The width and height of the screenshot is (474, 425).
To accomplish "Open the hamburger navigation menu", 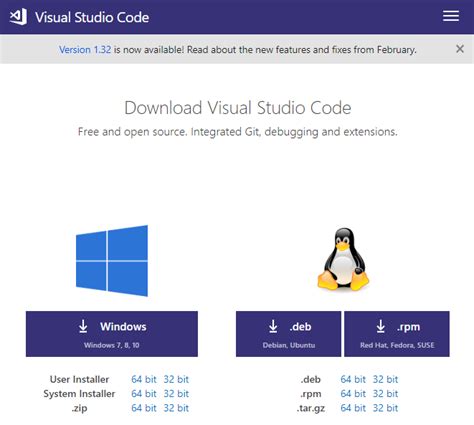I will [451, 16].
